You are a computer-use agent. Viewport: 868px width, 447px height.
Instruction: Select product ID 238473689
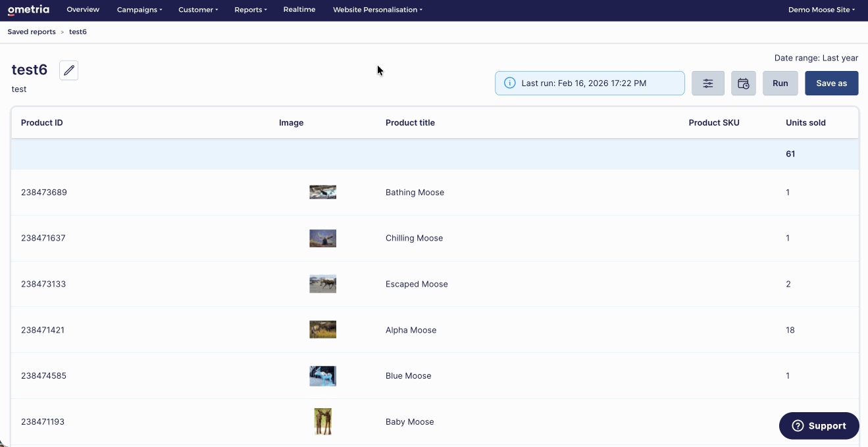point(44,193)
